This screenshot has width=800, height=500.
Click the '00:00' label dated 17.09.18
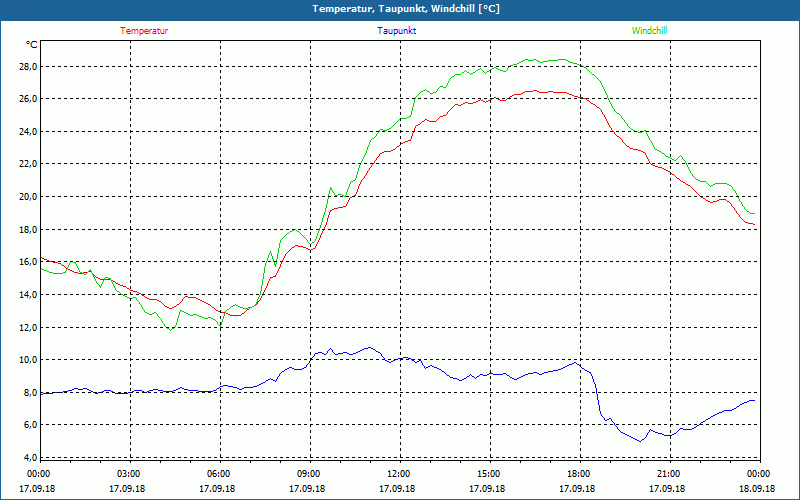point(37,474)
